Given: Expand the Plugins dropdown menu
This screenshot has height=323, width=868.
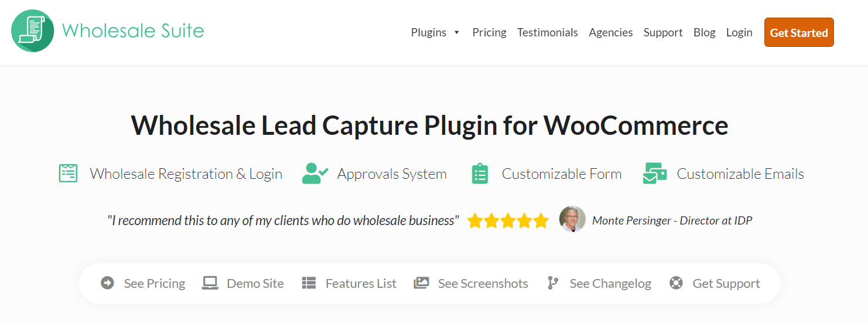Looking at the screenshot, I should 435,33.
